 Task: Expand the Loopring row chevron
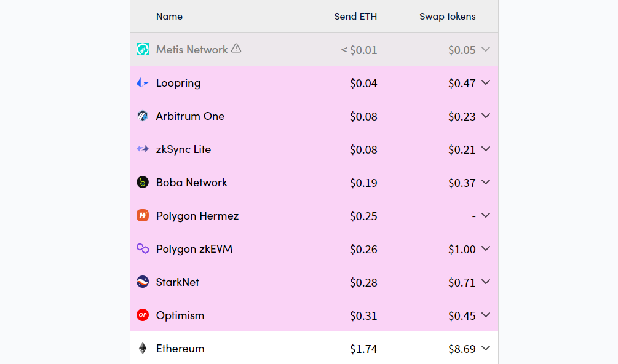486,83
